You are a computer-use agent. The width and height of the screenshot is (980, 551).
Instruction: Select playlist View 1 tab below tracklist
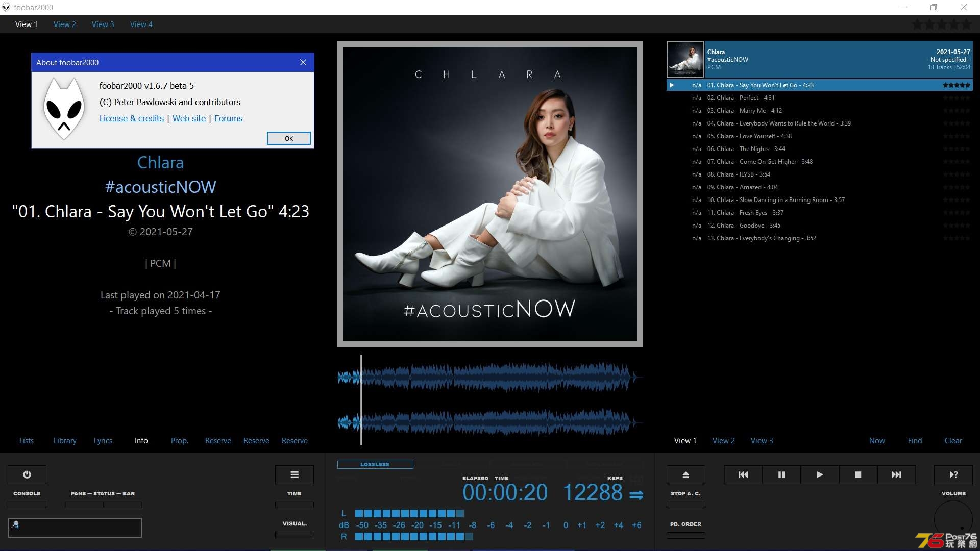click(x=685, y=440)
